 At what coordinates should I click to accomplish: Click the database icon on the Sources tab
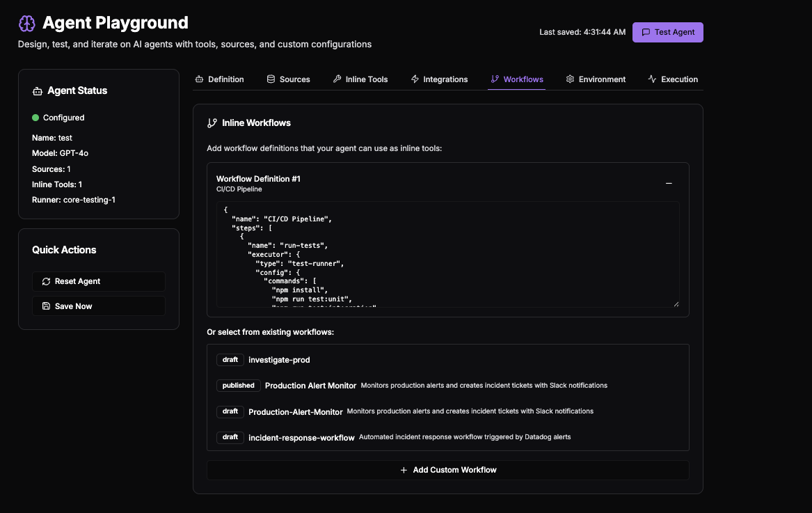point(271,79)
